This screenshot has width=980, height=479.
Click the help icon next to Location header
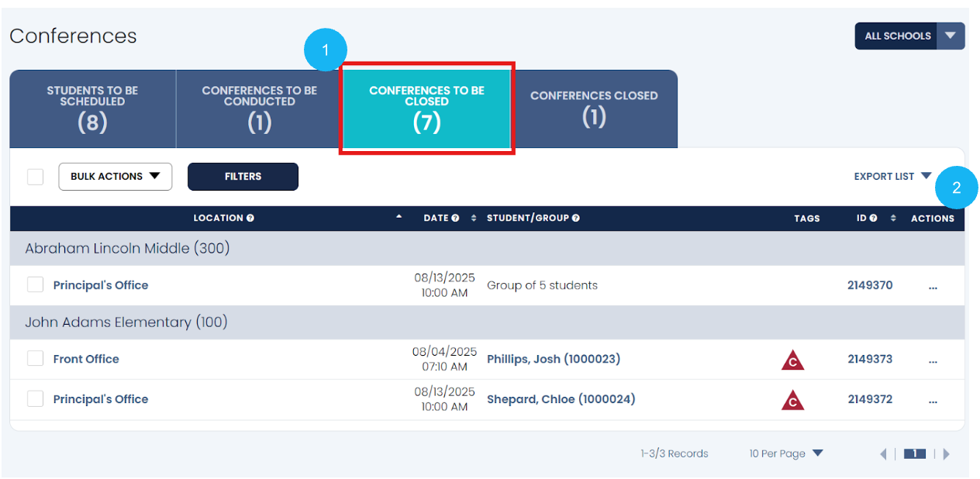pos(250,219)
